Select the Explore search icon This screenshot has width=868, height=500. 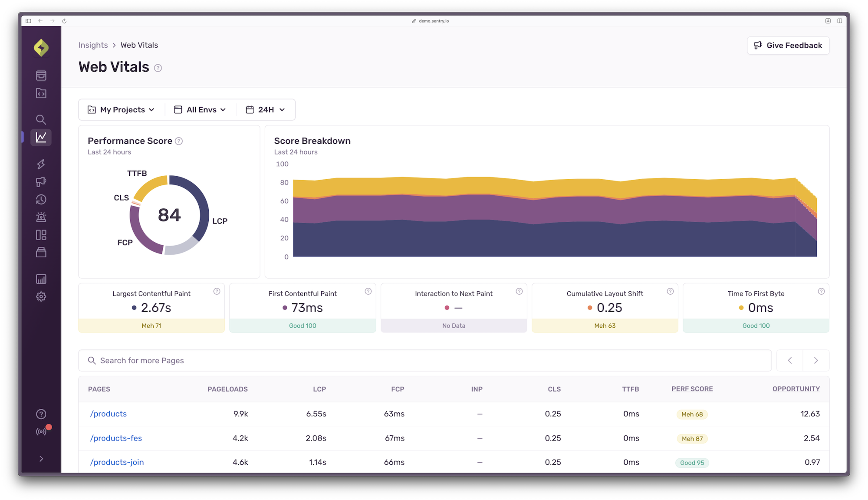41,120
